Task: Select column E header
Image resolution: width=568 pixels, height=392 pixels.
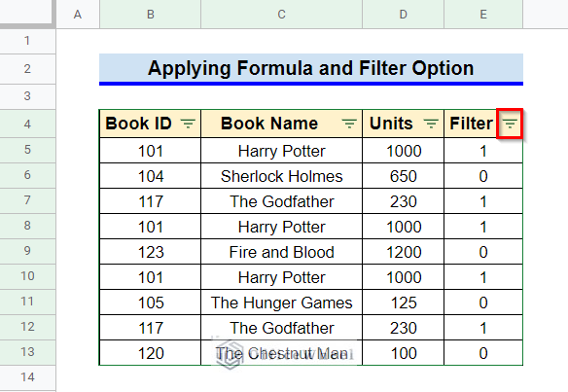Action: tap(483, 15)
